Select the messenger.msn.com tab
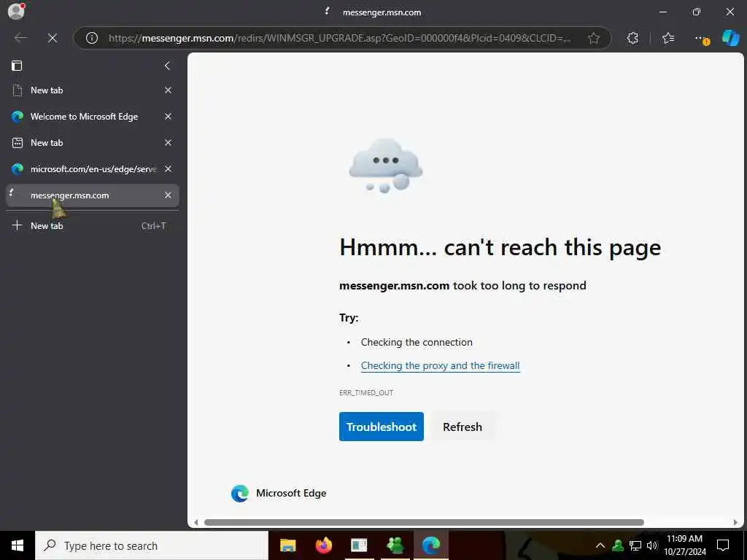Viewport: 747px width, 560px height. pos(93,195)
